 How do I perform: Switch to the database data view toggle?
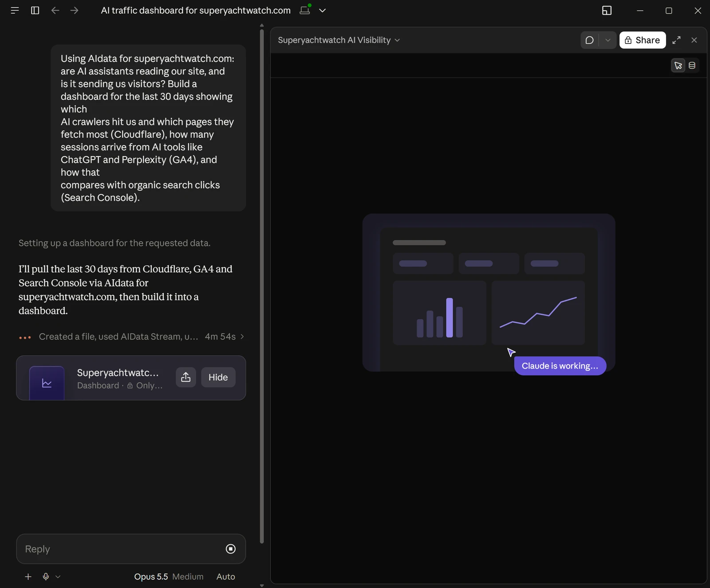(x=692, y=66)
